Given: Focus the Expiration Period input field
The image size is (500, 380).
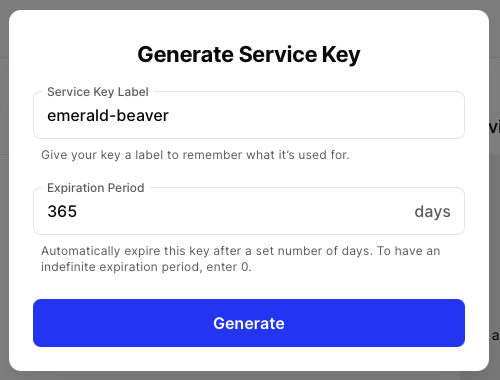Looking at the screenshot, I should pyautogui.click(x=249, y=211).
